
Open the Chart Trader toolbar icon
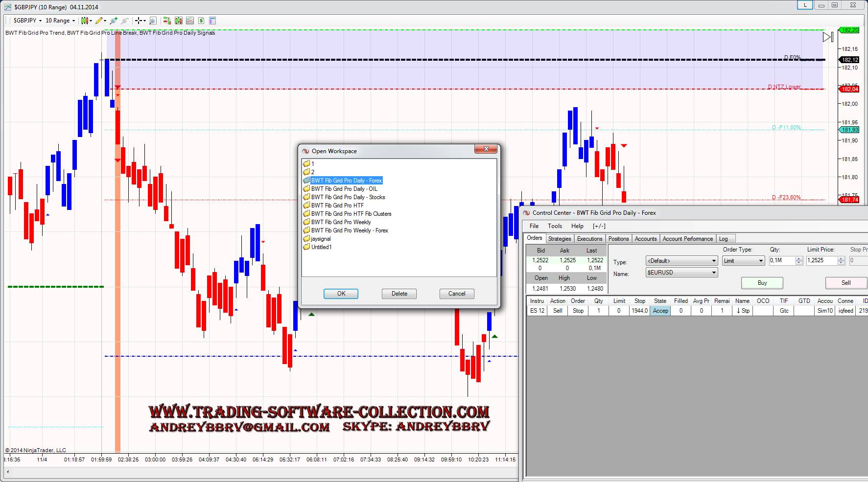[167, 21]
